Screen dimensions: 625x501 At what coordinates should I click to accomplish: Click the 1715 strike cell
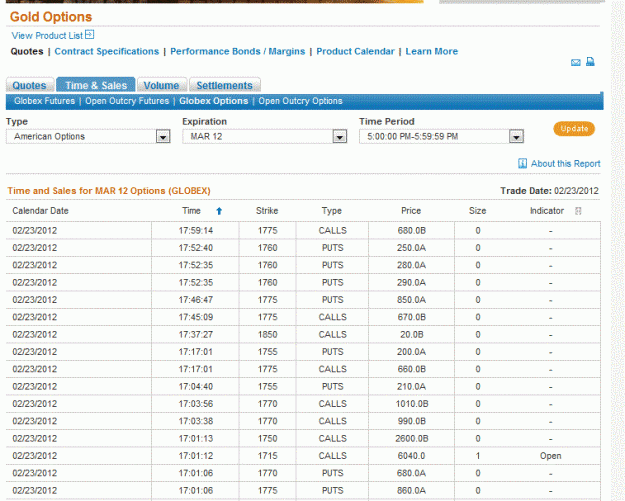pos(267,456)
